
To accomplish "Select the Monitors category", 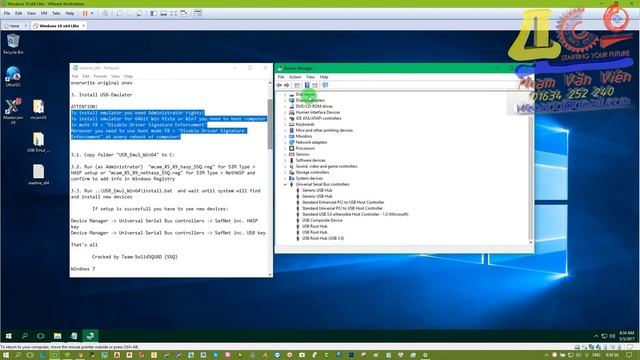I will [304, 136].
